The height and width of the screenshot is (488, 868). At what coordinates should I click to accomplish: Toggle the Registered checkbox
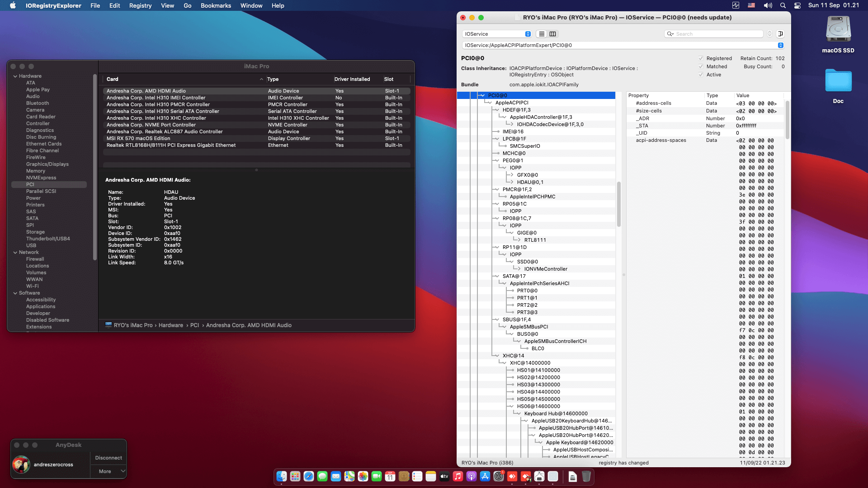[701, 58]
